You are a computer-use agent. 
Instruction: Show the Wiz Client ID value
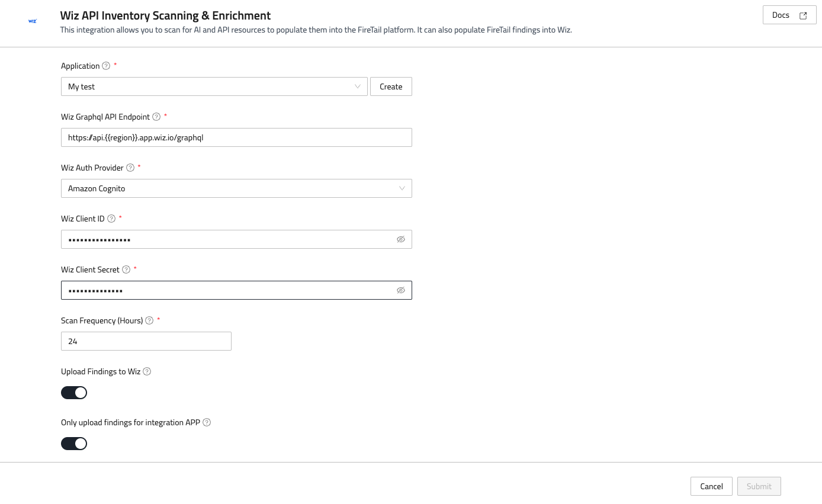[x=400, y=239]
